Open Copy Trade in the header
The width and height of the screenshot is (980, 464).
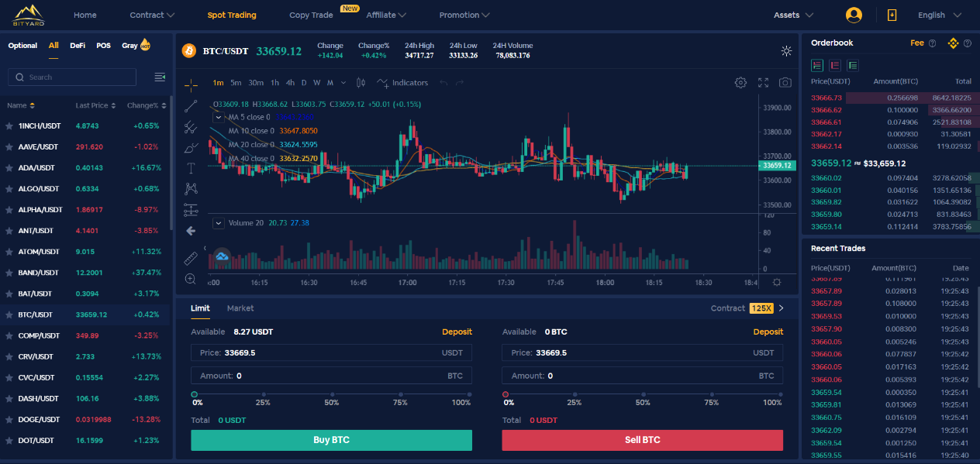click(311, 15)
